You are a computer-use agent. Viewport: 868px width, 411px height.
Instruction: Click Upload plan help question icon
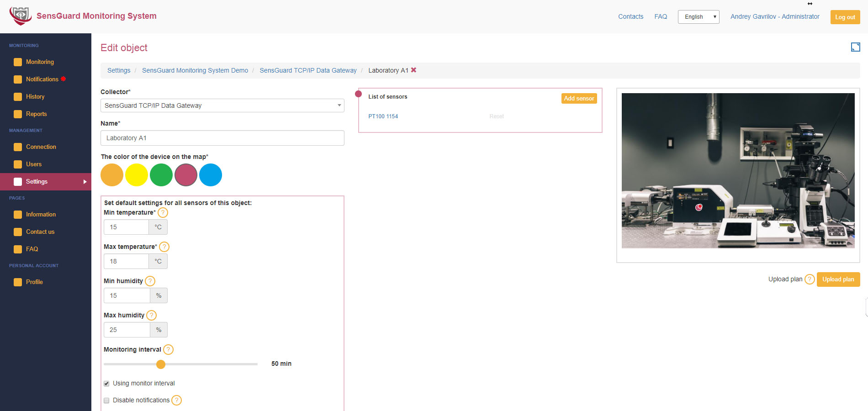pyautogui.click(x=809, y=279)
